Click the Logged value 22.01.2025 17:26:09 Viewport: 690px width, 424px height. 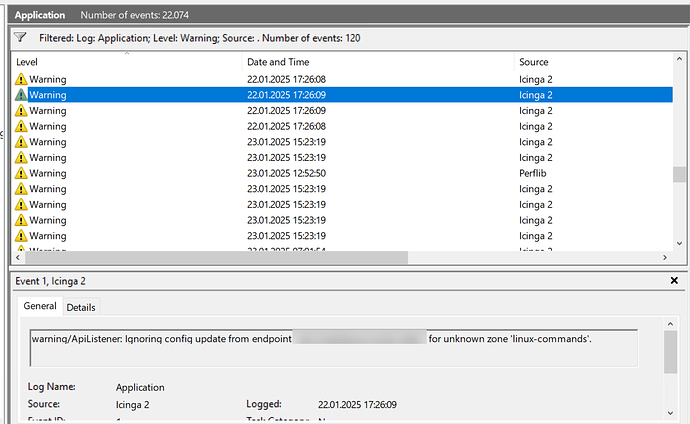(x=357, y=405)
